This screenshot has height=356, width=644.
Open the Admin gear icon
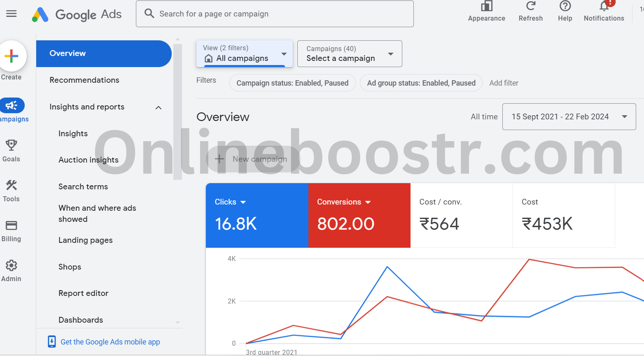click(x=11, y=265)
